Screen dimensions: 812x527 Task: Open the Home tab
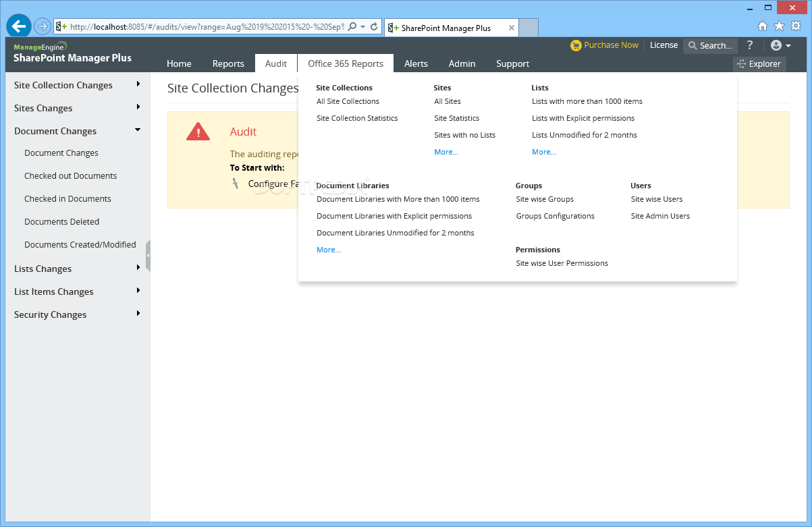tap(179, 63)
